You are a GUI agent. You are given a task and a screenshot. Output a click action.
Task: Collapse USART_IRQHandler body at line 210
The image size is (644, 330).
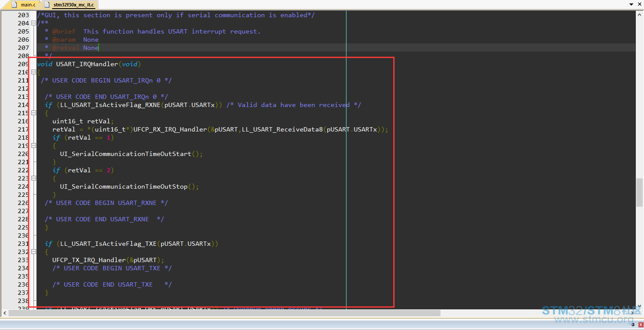click(x=33, y=72)
